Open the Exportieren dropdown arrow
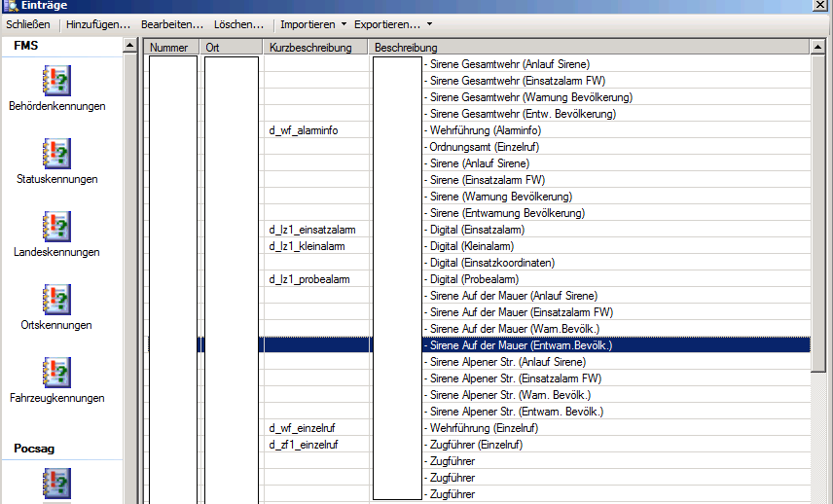The height and width of the screenshot is (504, 833). 429,24
